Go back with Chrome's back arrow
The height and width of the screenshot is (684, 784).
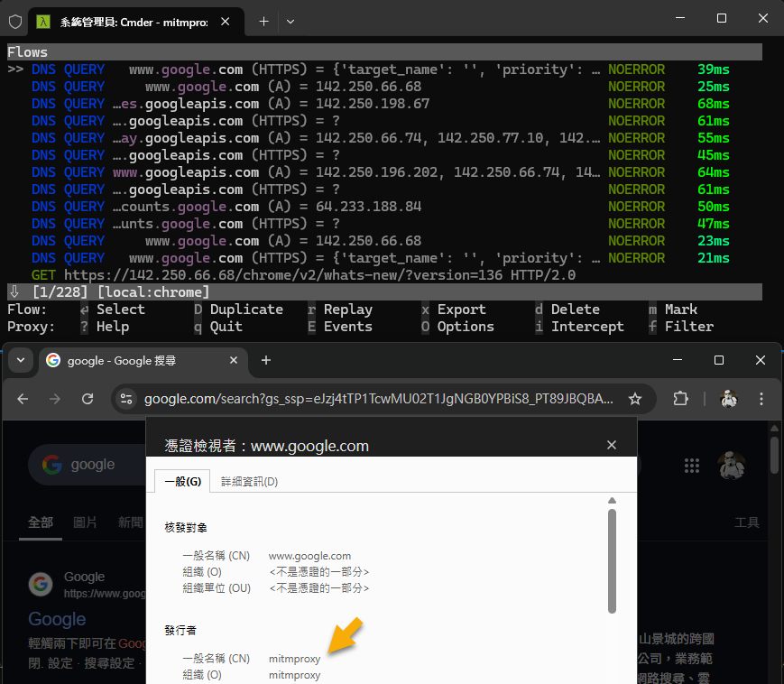[x=23, y=399]
